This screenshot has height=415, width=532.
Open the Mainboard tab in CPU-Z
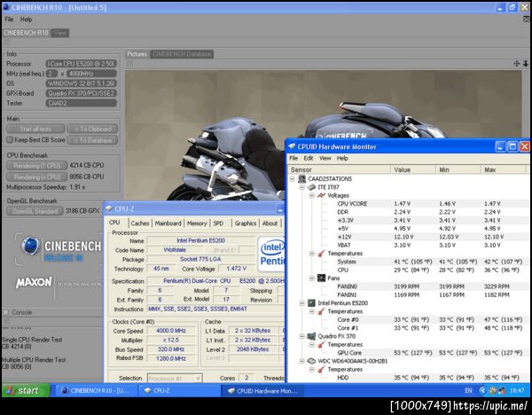point(168,223)
